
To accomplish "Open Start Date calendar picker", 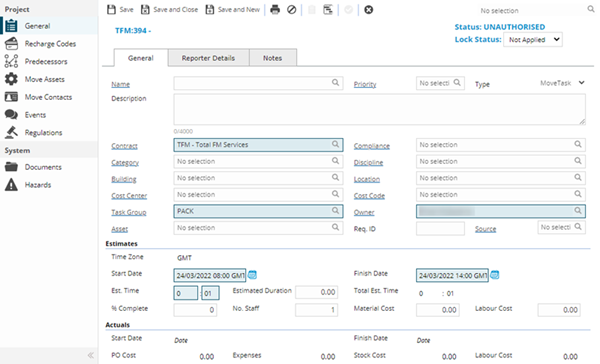I will pos(252,275).
